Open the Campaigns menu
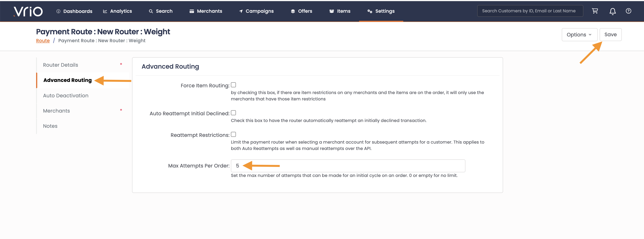The width and height of the screenshot is (644, 239). [x=256, y=11]
